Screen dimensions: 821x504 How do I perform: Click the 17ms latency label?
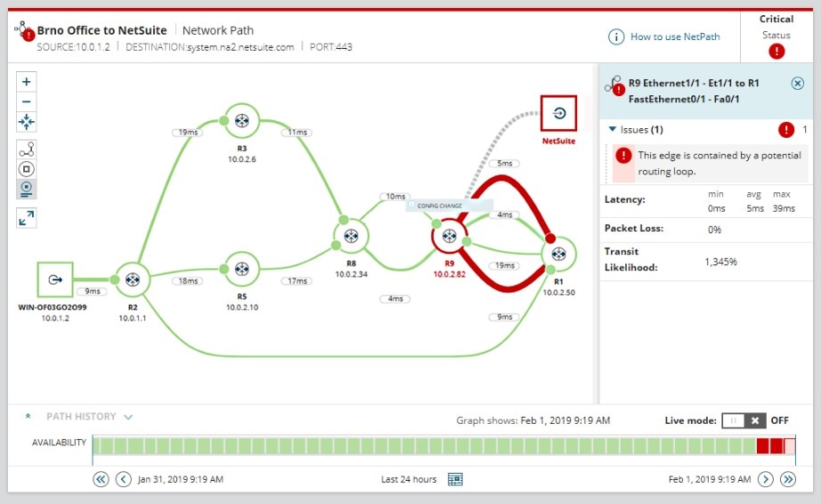click(x=297, y=281)
